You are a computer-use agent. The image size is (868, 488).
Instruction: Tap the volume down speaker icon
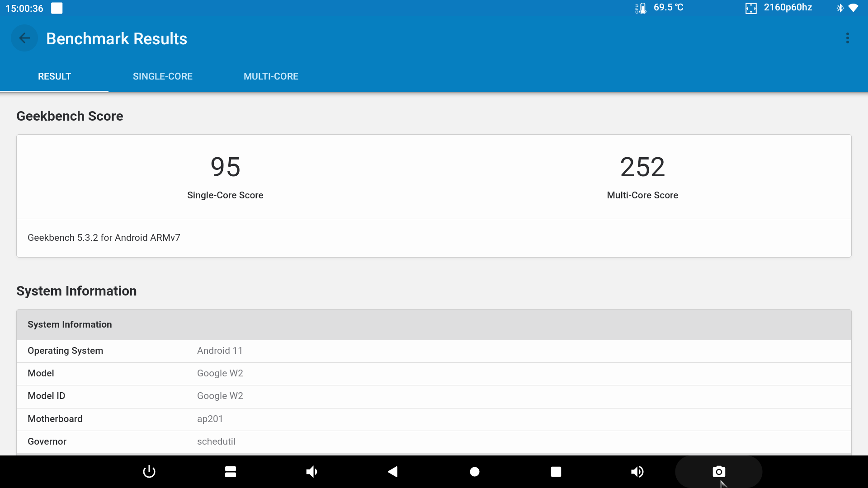click(x=311, y=472)
